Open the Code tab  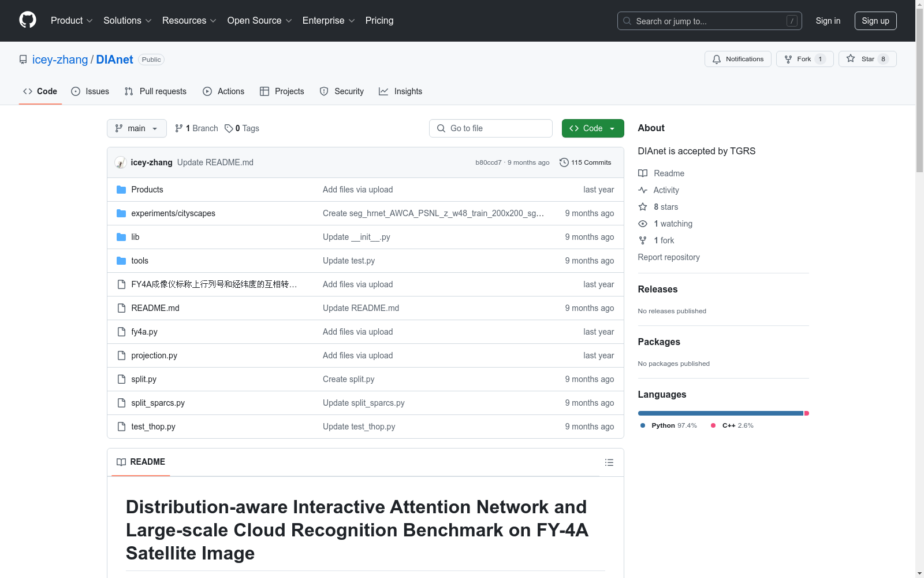click(40, 91)
